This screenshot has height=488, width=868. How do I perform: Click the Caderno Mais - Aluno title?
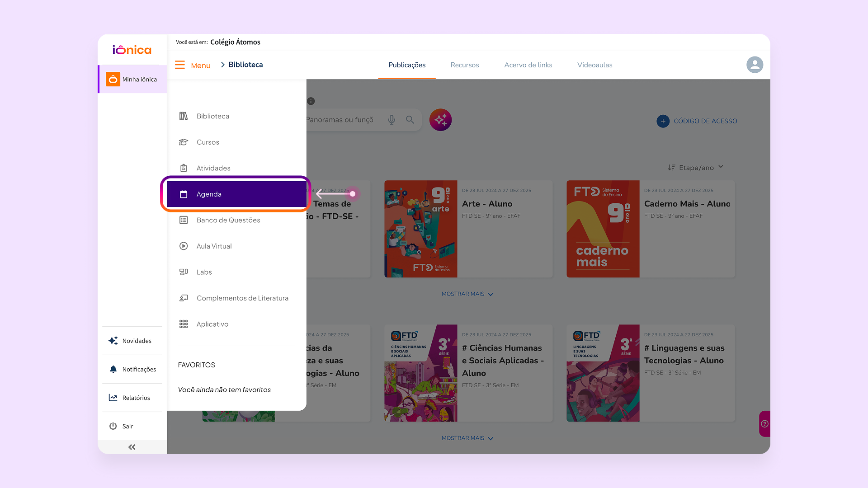[x=687, y=204]
